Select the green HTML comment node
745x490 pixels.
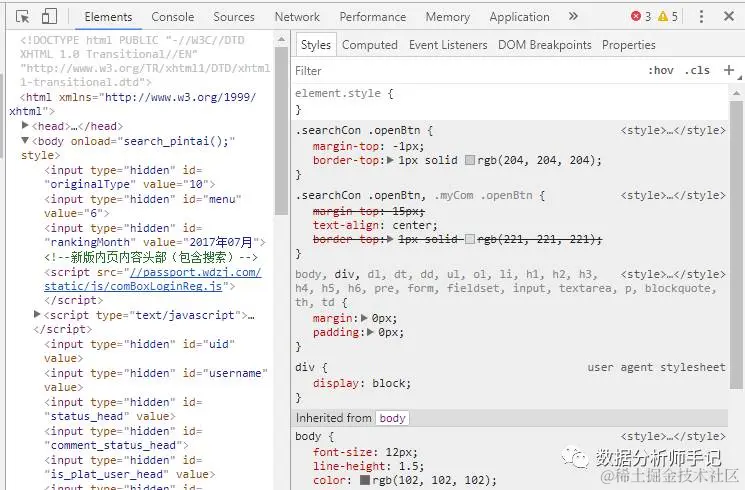pos(151,257)
